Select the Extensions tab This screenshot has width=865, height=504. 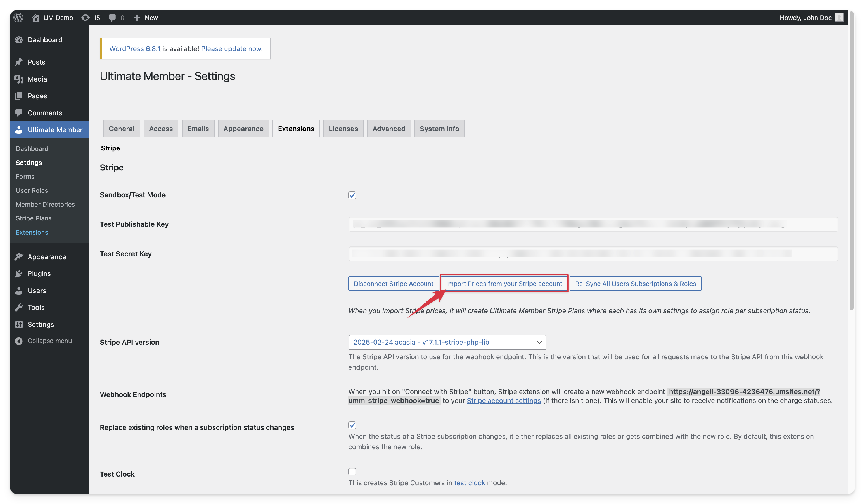pyautogui.click(x=296, y=129)
